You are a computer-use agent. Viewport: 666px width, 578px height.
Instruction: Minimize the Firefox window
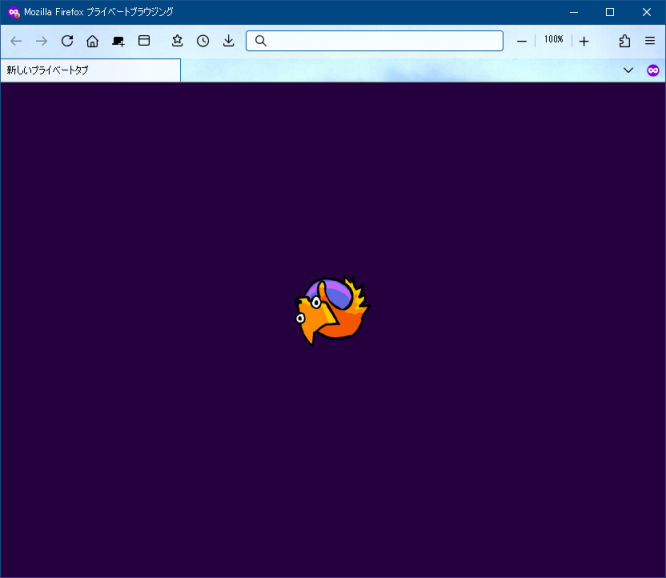(574, 12)
